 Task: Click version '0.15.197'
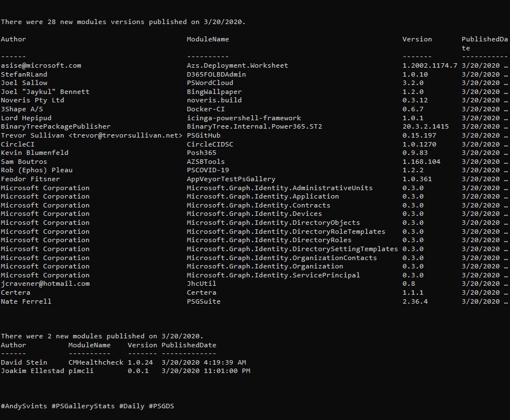pos(419,135)
